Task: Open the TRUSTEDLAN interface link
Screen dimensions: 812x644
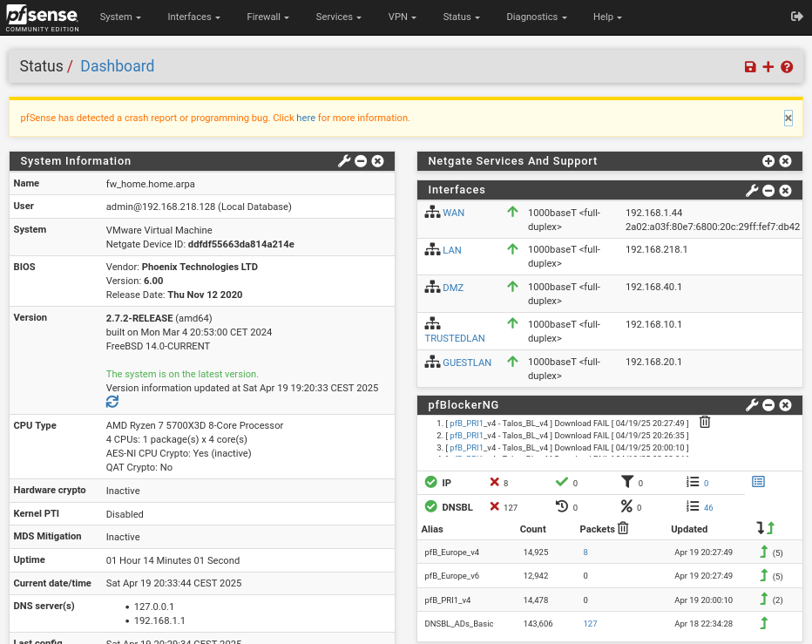Action: 455,338
